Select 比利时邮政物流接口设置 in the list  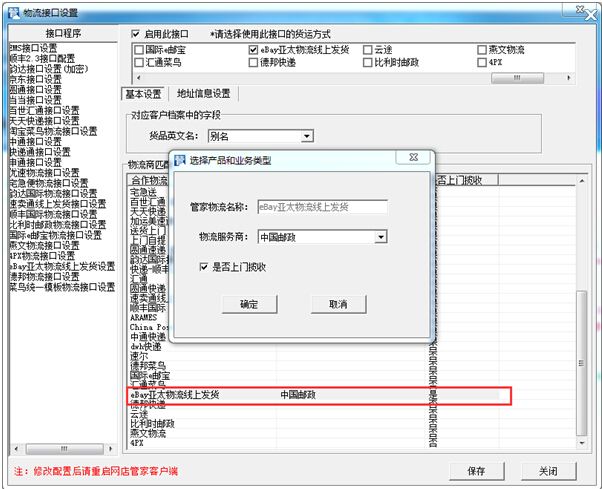tap(58, 224)
